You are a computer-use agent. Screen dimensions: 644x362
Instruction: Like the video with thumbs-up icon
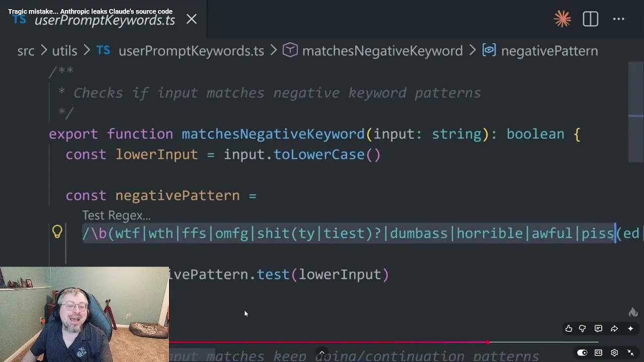point(569,328)
